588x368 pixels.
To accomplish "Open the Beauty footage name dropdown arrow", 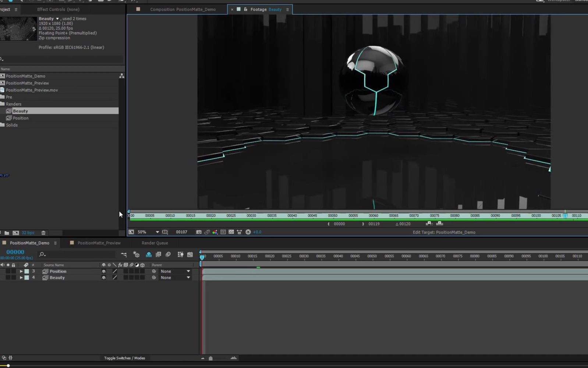I will coord(57,19).
